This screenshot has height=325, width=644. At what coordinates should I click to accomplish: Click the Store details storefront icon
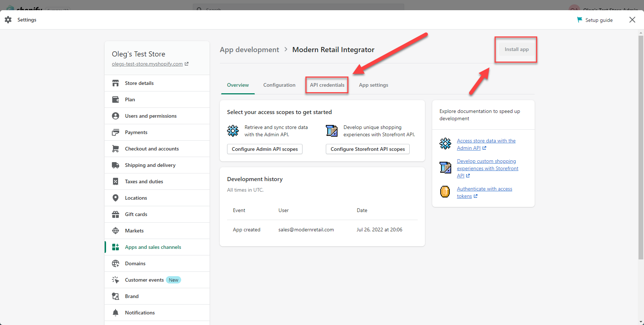116,83
